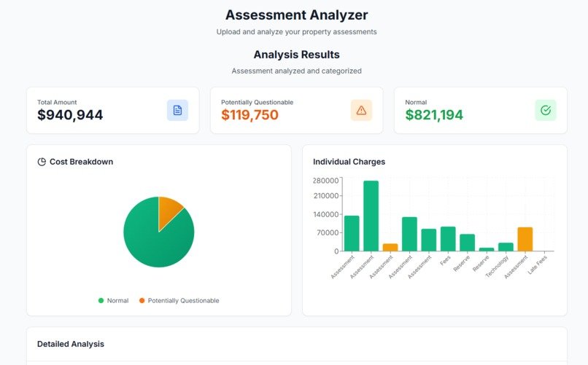Click the $821,194 normal amount
Image resolution: width=588 pixels, height=365 pixels.
(434, 115)
